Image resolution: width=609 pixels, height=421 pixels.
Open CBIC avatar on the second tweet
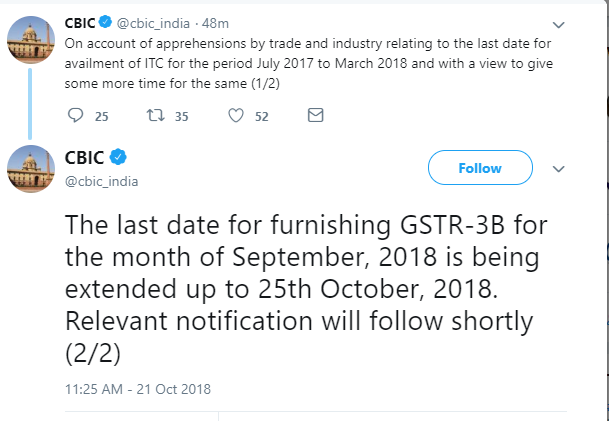(x=31, y=169)
